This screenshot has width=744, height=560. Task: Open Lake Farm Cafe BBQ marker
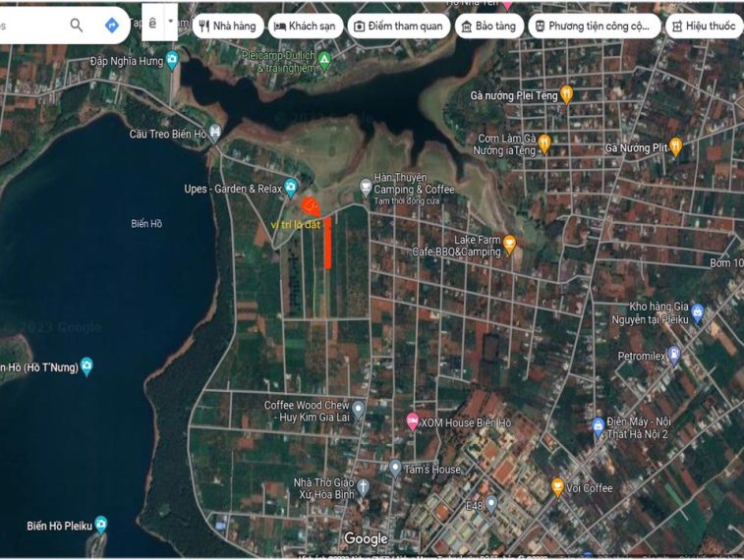(509, 245)
